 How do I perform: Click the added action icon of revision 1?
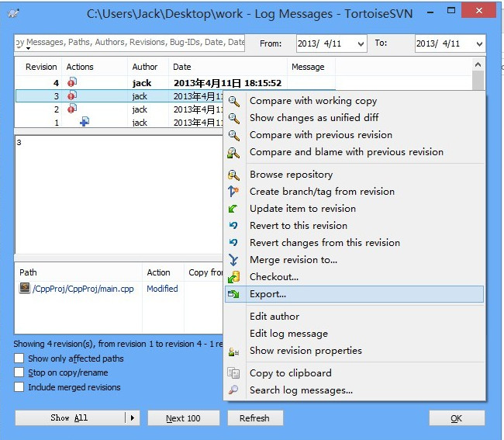[85, 122]
